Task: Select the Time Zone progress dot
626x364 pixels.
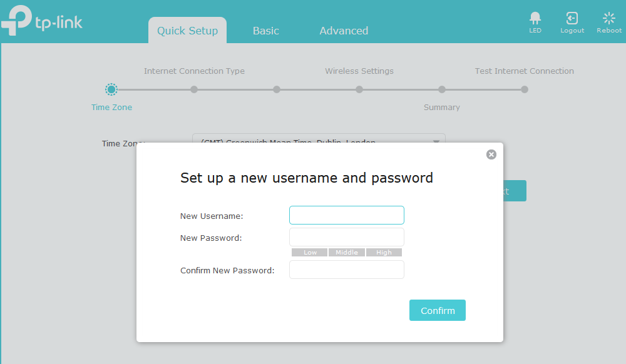Action: click(111, 89)
